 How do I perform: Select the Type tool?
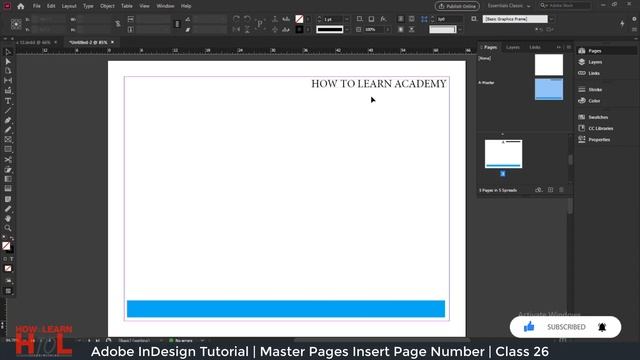(x=8, y=101)
